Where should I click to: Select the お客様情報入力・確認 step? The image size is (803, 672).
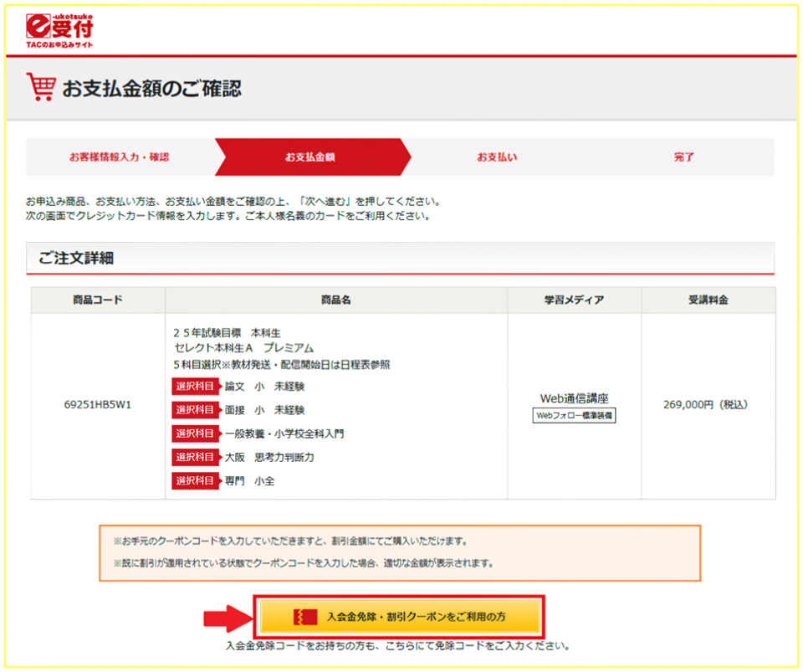(119, 157)
